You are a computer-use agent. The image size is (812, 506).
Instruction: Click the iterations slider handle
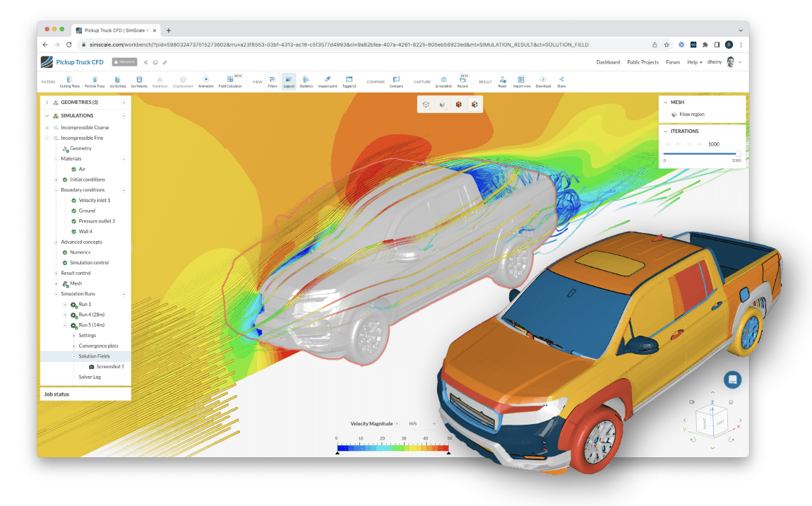coord(738,153)
